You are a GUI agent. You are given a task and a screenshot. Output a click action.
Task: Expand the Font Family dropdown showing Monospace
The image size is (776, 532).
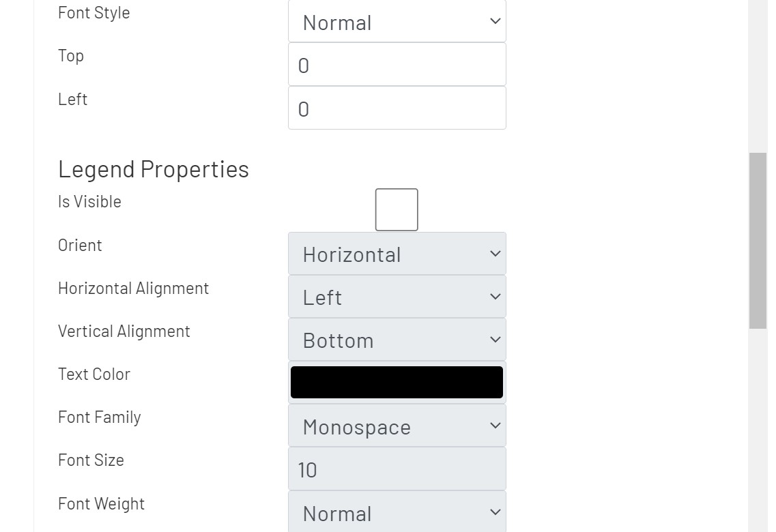397,426
